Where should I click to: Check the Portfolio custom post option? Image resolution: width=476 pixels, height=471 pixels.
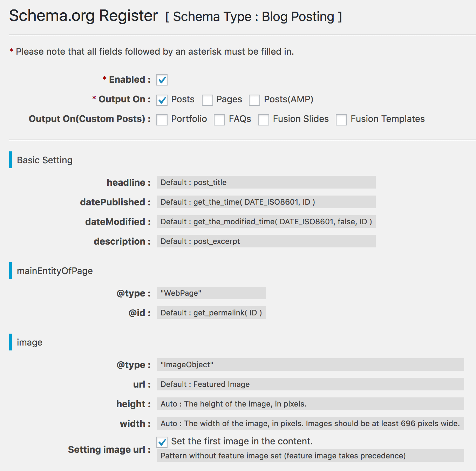[162, 120]
